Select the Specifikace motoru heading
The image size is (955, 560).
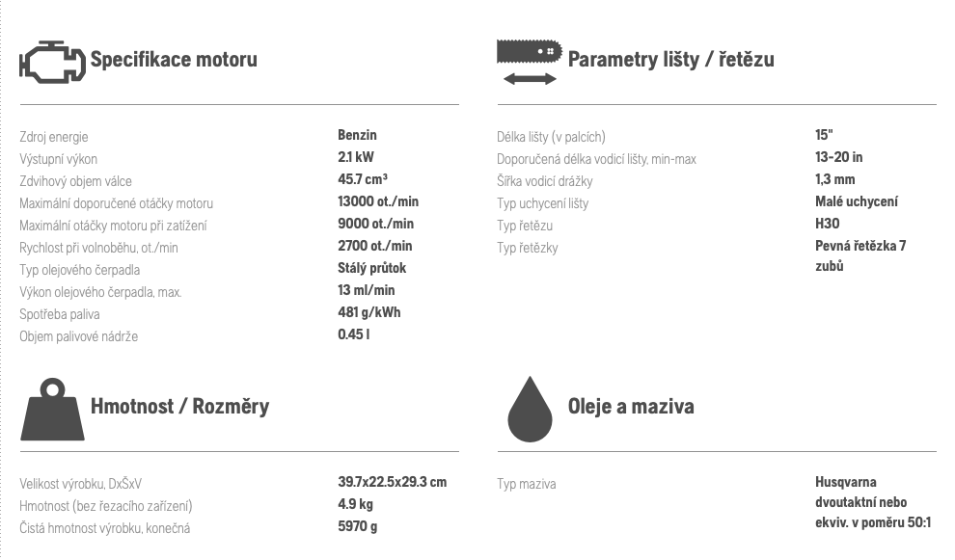click(174, 60)
